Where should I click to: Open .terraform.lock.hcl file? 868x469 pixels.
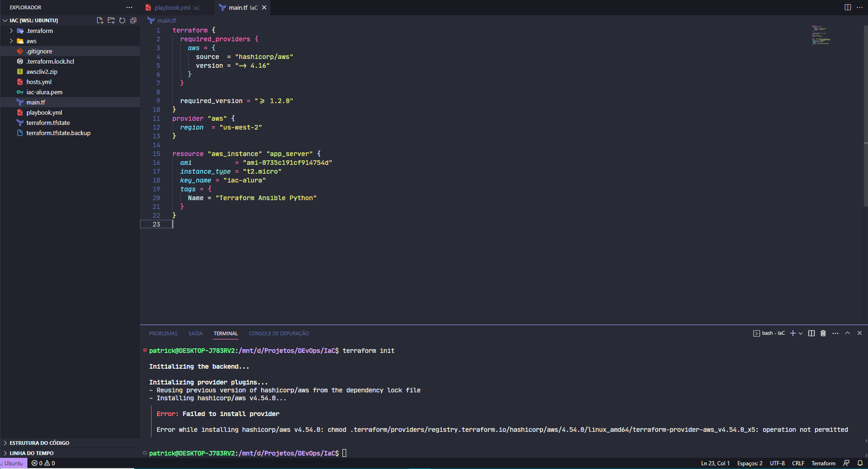[x=70, y=61]
